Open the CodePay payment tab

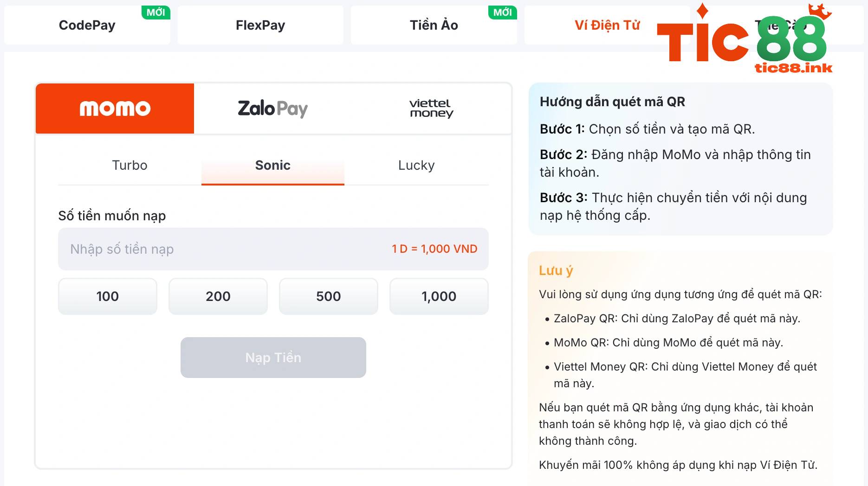87,25
